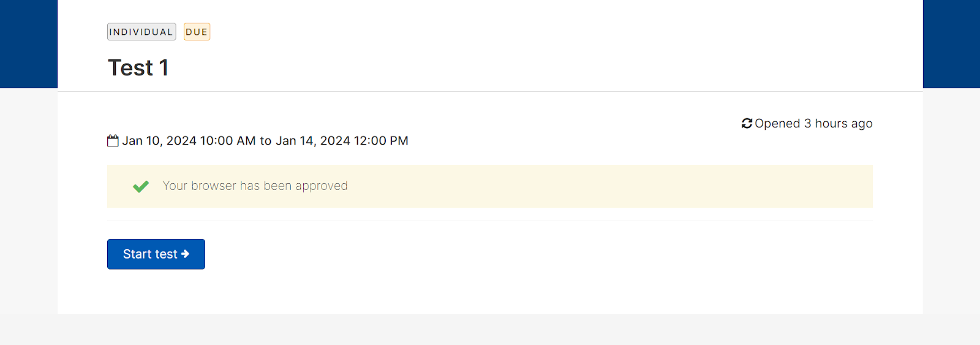Image resolution: width=980 pixels, height=345 pixels.
Task: Click the gray footer area below the card
Action: click(490, 329)
